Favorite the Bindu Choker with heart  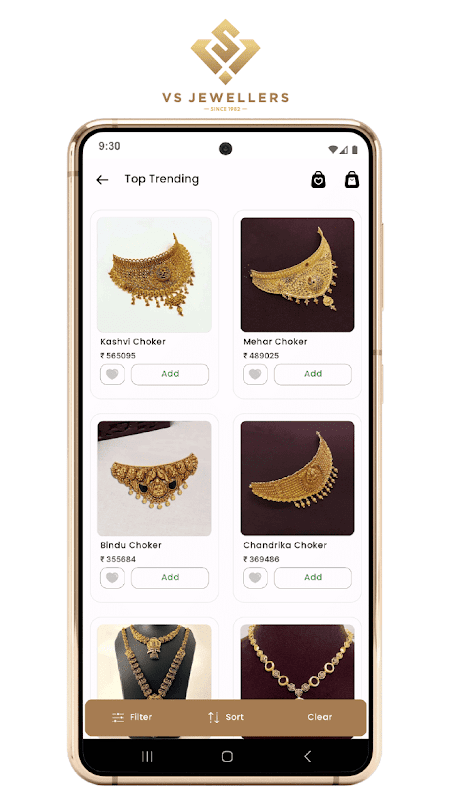coord(112,578)
